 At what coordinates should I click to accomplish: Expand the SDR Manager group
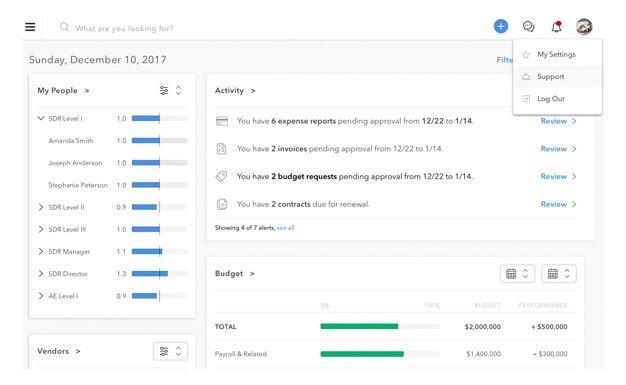[41, 251]
